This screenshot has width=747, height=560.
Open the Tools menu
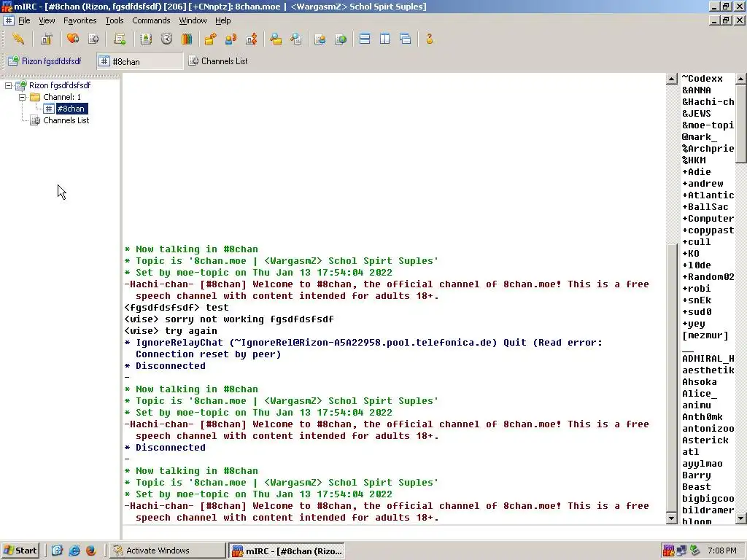click(115, 20)
